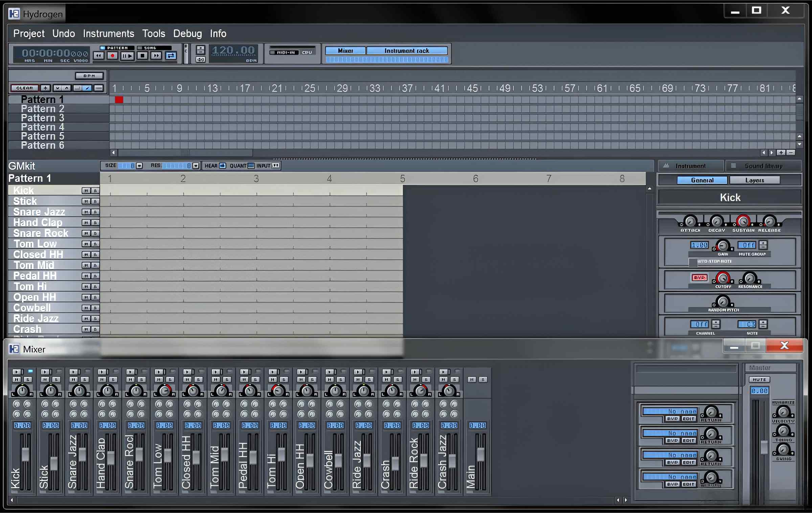
Task: Enable loop playback with the repeat icon
Action: click(x=171, y=55)
